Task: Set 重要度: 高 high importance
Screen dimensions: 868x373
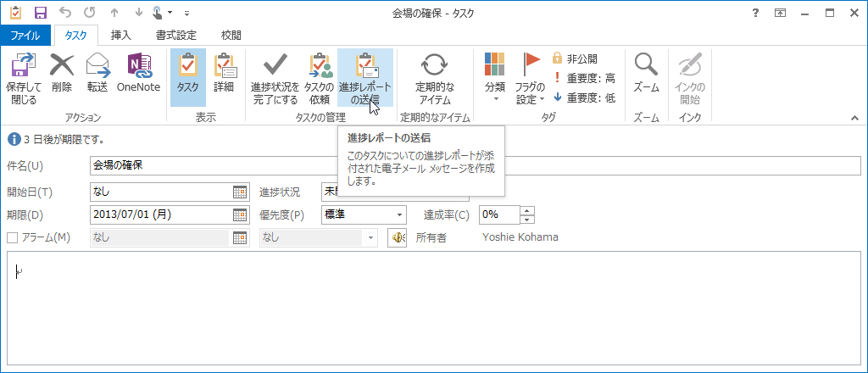Action: 583,78
